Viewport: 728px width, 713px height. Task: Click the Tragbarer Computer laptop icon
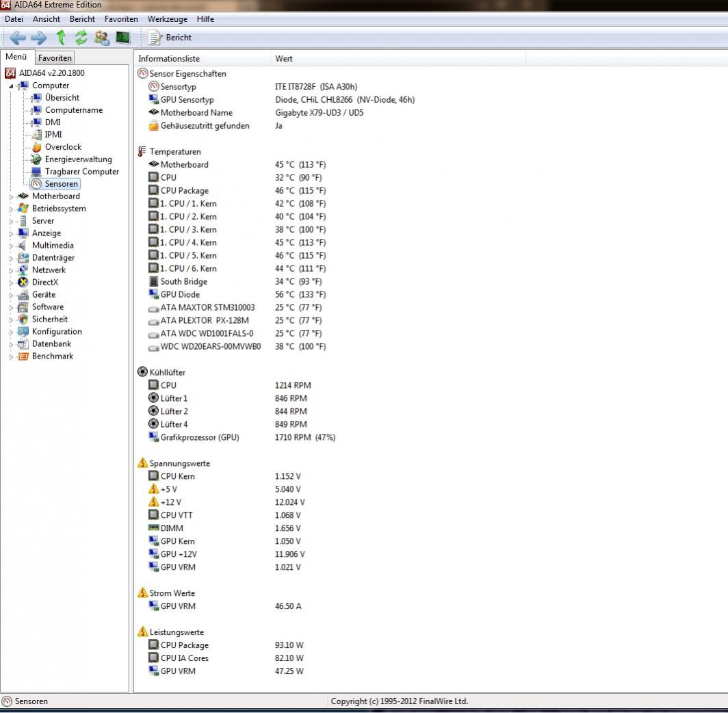[36, 172]
